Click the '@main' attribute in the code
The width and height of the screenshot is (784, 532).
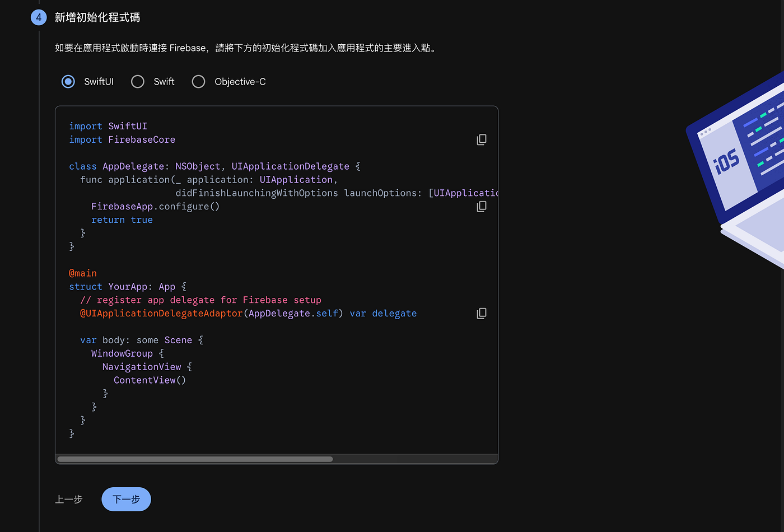(x=83, y=273)
